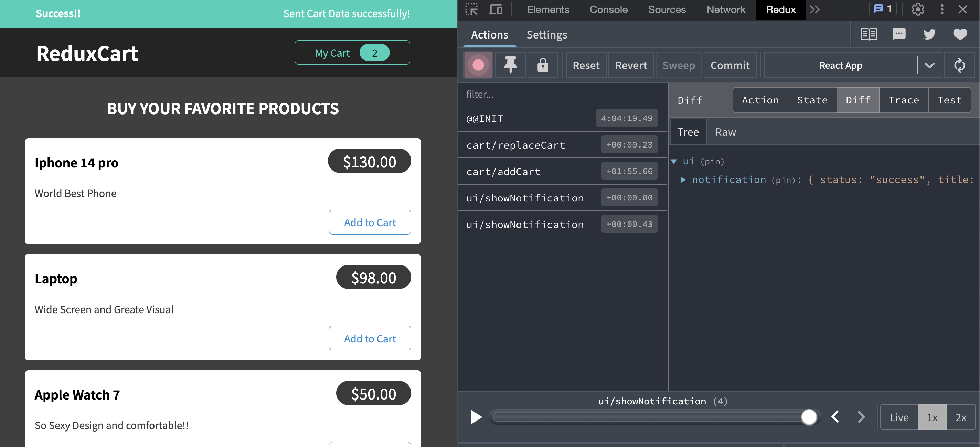Collapse the ui tree node
The width and height of the screenshot is (980, 447).
coord(674,162)
